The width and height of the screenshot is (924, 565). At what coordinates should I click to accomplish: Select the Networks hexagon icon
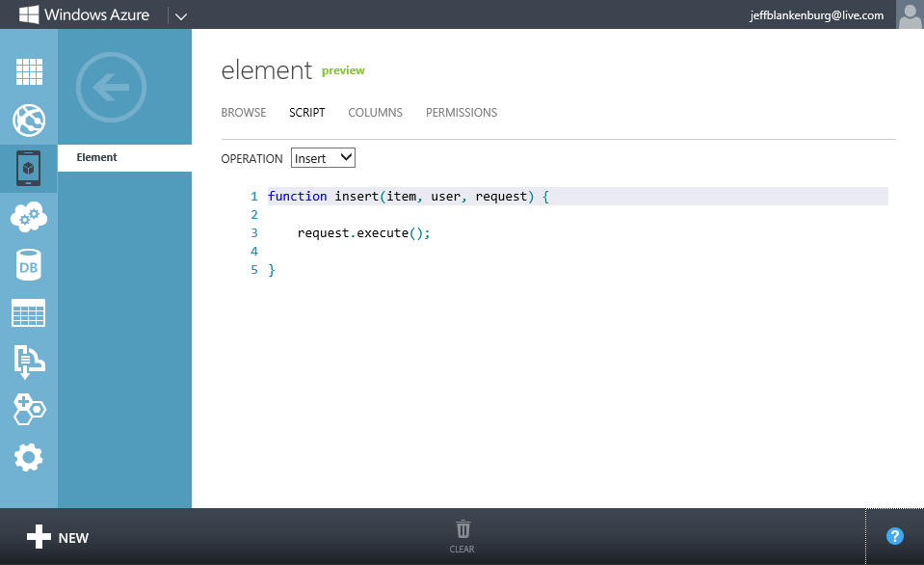click(x=29, y=409)
